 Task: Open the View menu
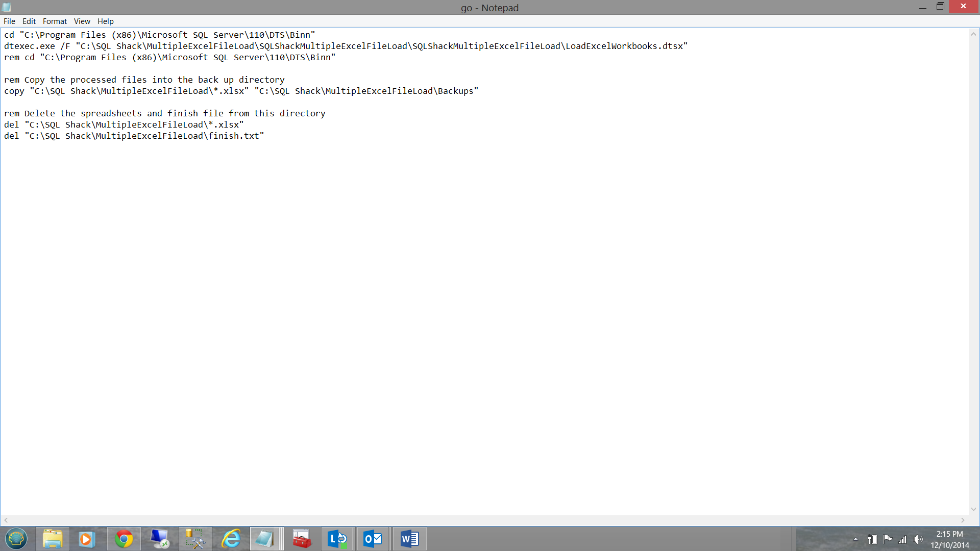(82, 21)
